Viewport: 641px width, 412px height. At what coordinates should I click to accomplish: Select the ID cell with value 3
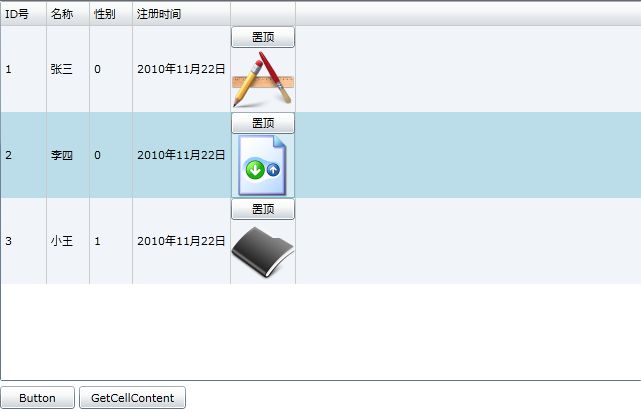23,241
